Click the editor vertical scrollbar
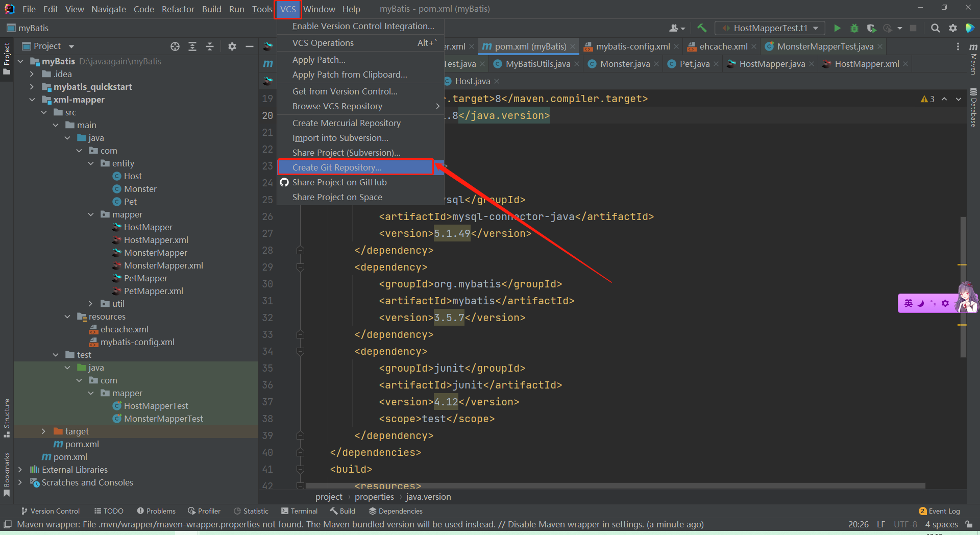This screenshot has height=535, width=980. (963, 287)
